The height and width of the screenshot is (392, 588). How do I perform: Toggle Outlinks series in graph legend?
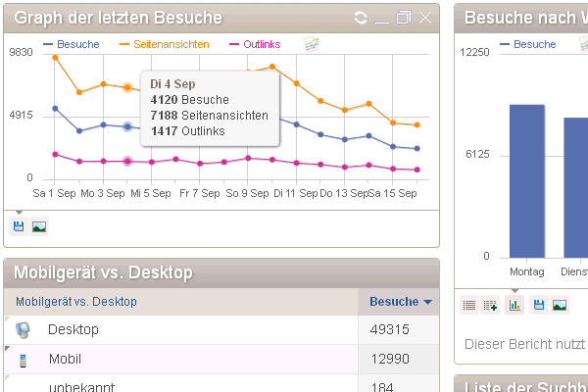click(x=255, y=44)
